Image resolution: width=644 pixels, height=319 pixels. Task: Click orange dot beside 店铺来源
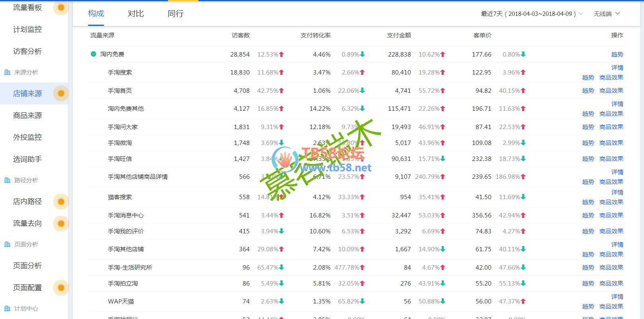pos(61,94)
